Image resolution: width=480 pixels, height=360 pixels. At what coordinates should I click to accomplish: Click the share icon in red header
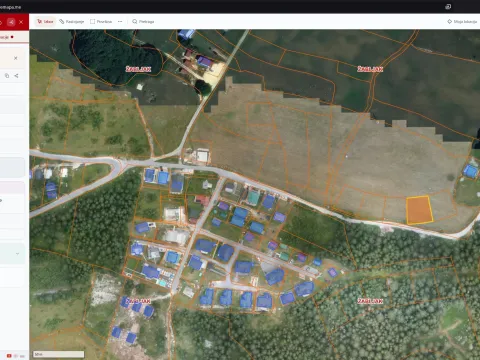[11, 22]
